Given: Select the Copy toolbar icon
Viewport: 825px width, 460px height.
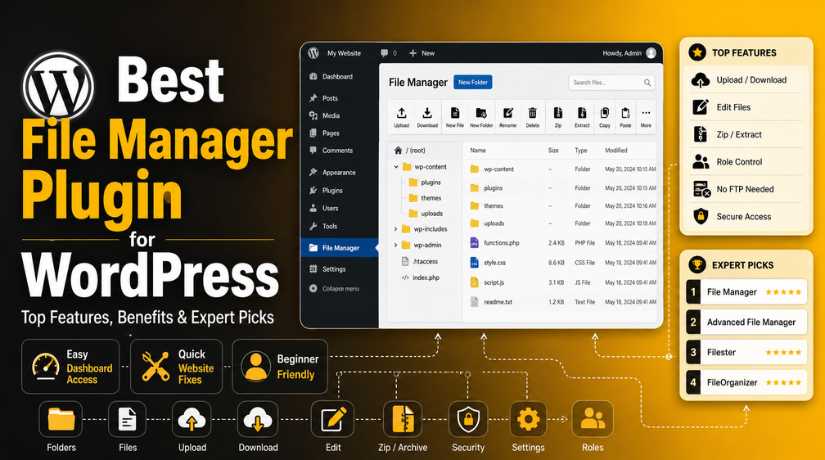Looking at the screenshot, I should click(605, 113).
